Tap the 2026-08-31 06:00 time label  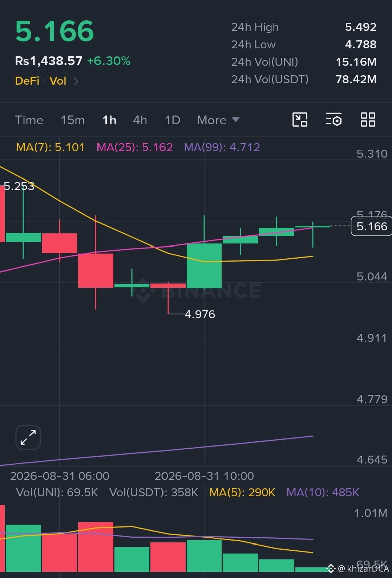(60, 476)
